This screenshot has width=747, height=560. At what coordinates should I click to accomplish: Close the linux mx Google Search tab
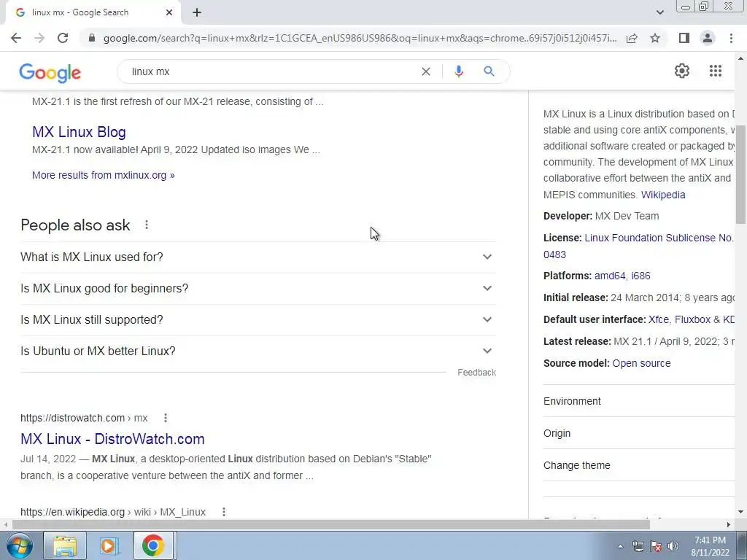coord(169,12)
